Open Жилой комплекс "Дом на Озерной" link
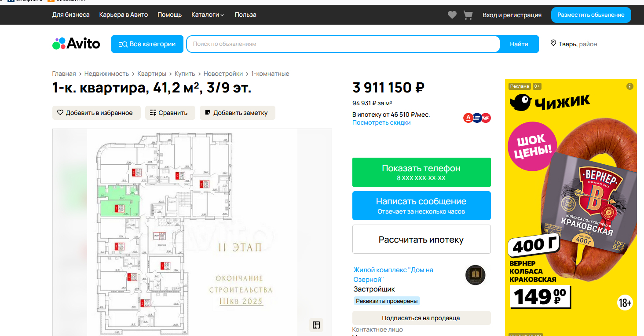 point(393,274)
